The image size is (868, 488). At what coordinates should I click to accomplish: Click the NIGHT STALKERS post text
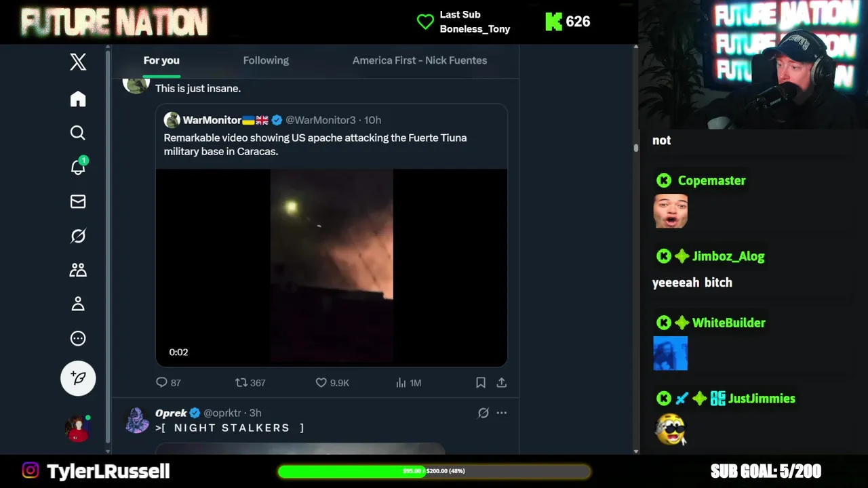click(230, 428)
